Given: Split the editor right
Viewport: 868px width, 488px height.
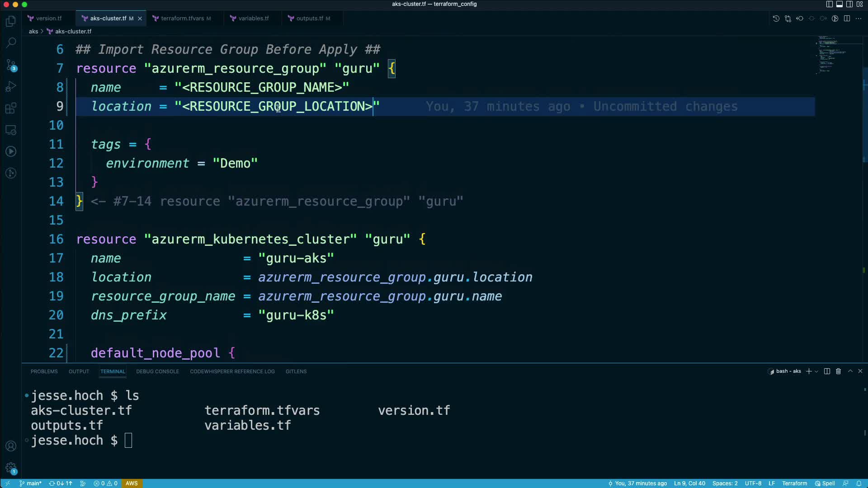Looking at the screenshot, I should tap(847, 19).
